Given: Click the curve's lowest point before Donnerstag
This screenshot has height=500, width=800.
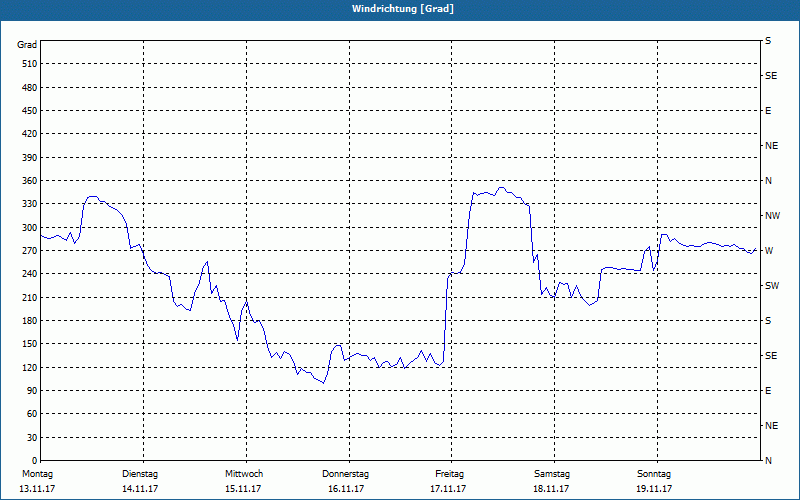Looking at the screenshot, I should (323, 383).
